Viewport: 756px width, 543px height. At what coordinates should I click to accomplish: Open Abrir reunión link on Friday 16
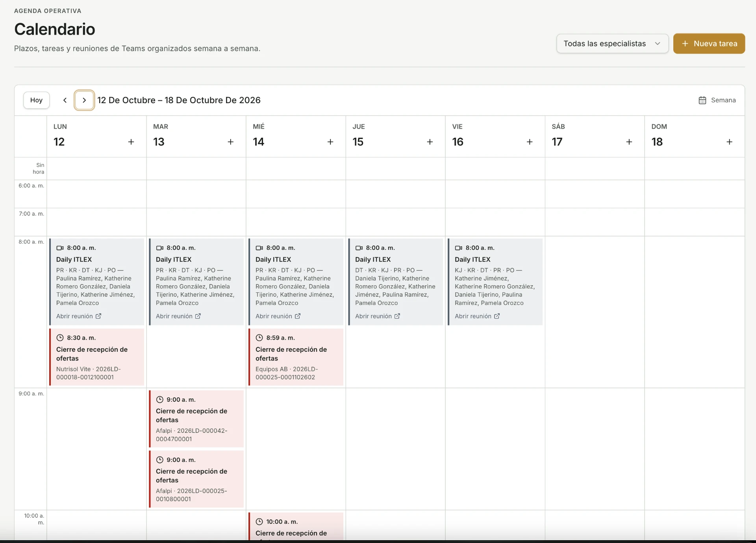(x=477, y=316)
